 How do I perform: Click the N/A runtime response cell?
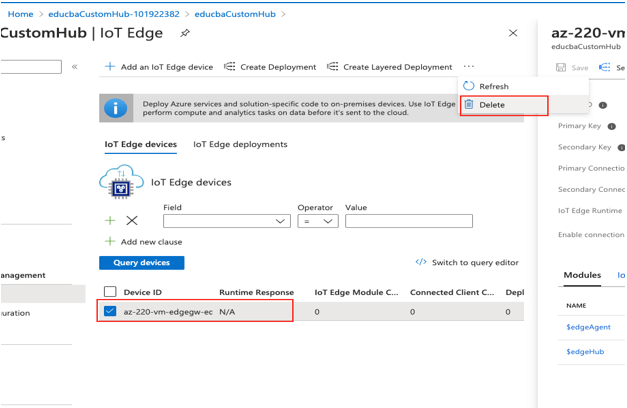pyautogui.click(x=227, y=312)
